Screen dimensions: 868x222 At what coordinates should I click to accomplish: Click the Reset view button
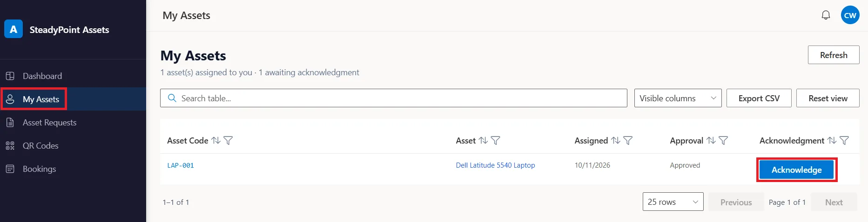coord(828,98)
